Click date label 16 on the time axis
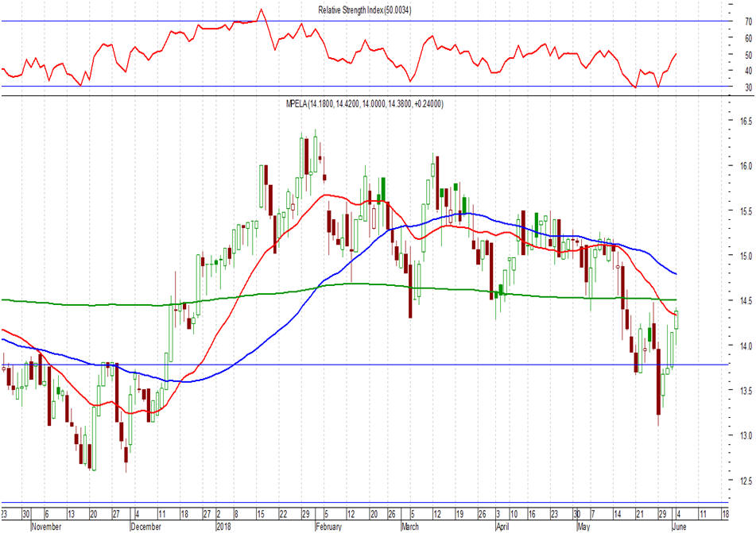Screen dimensions: 756x533 (x=533, y=514)
